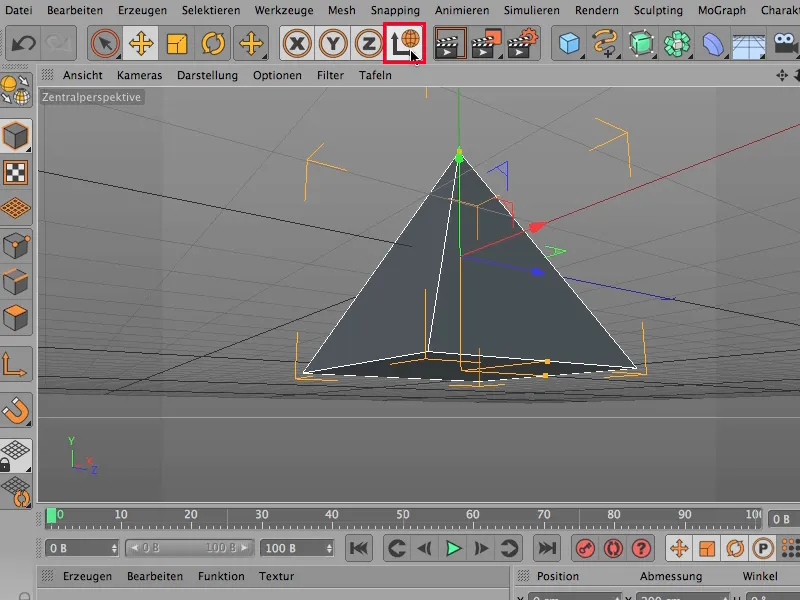
Task: Select the Move tool in top toolbar
Action: (141, 44)
